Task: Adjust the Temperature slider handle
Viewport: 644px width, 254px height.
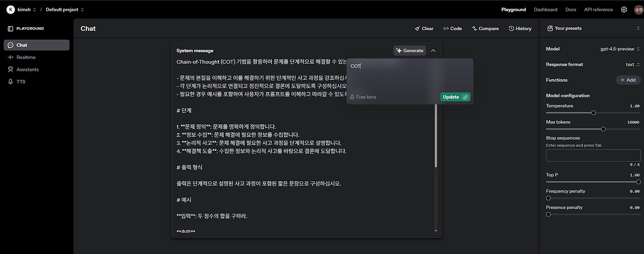Action: [x=594, y=113]
